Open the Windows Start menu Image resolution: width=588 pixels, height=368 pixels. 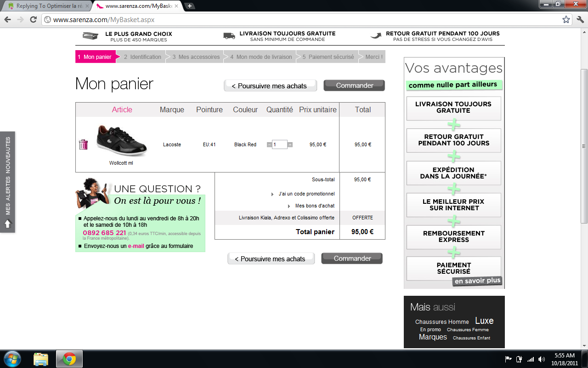[12, 359]
